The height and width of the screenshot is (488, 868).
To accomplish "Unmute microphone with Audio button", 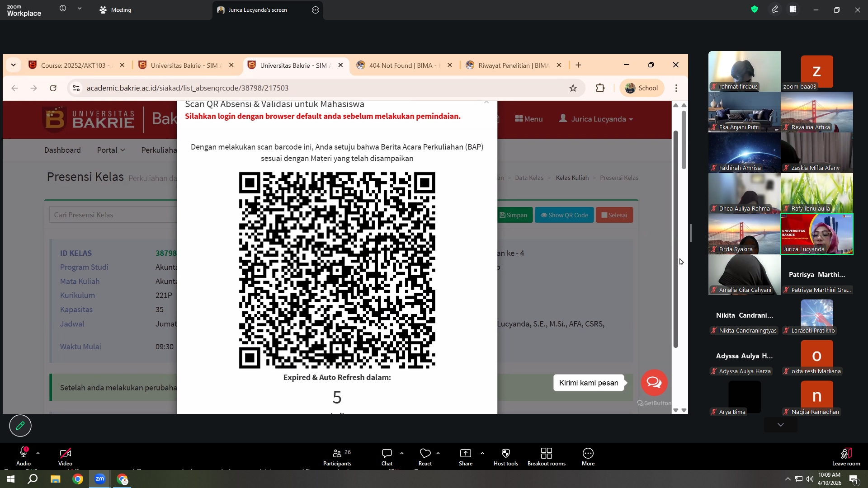I will coord(24,456).
